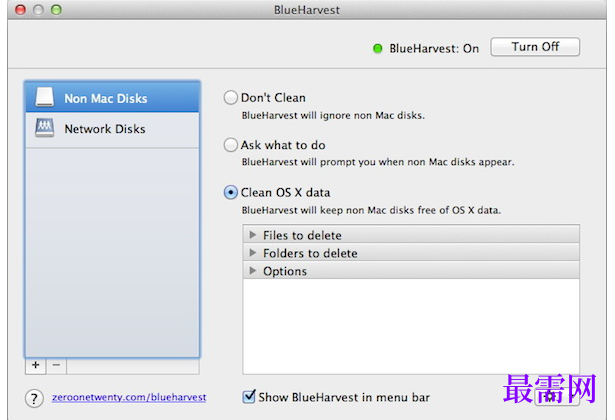This screenshot has height=420, width=615.
Task: Remove a disk with the minus button
Action: pyautogui.click(x=56, y=365)
